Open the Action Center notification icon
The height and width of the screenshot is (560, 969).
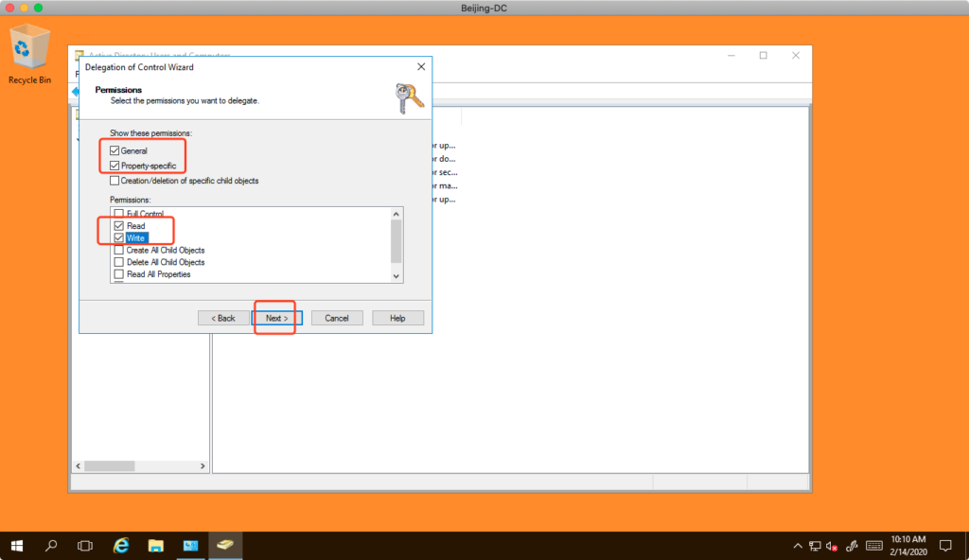944,546
